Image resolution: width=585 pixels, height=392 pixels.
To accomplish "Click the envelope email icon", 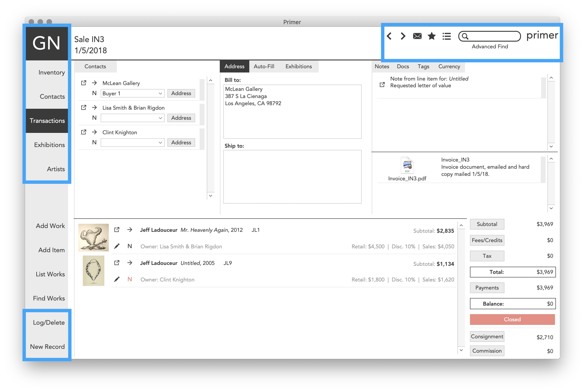I will (417, 36).
